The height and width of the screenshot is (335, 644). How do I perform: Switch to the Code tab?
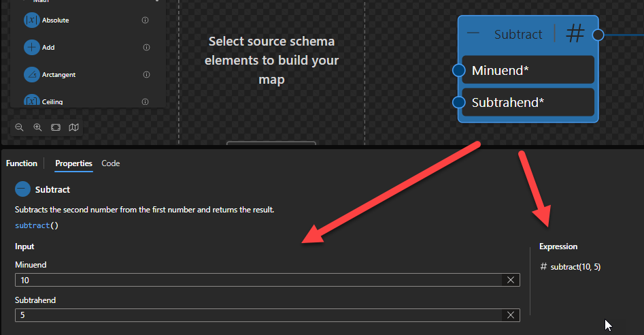(x=110, y=163)
